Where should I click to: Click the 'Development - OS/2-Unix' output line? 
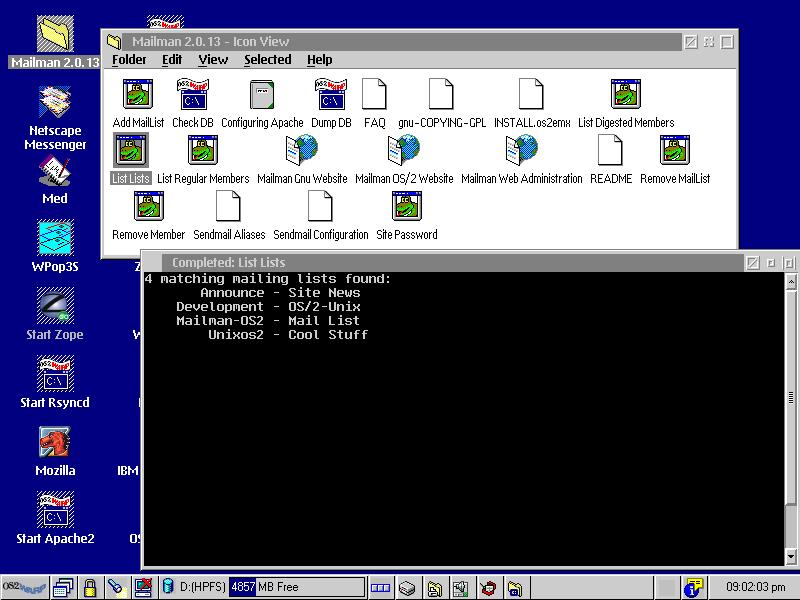pos(268,307)
